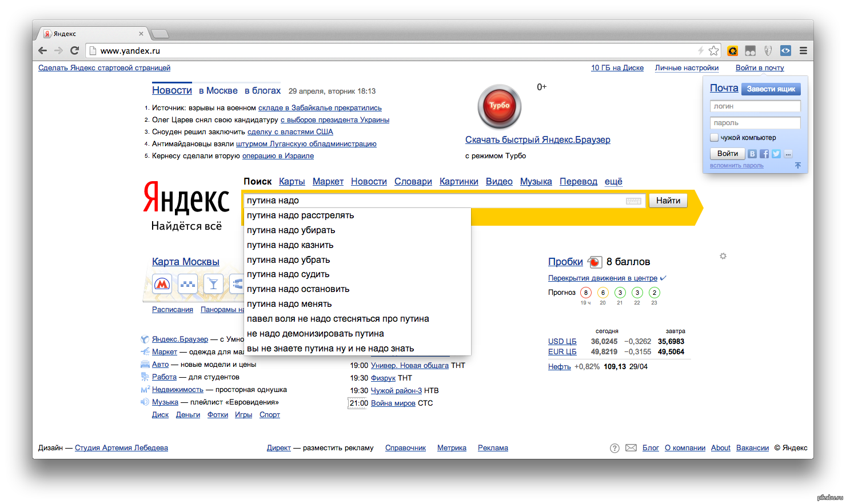Viewport: 846px width, 504px height.
Task: Pick 'павел воля не надо стесняться' suggestion
Action: tap(358, 319)
